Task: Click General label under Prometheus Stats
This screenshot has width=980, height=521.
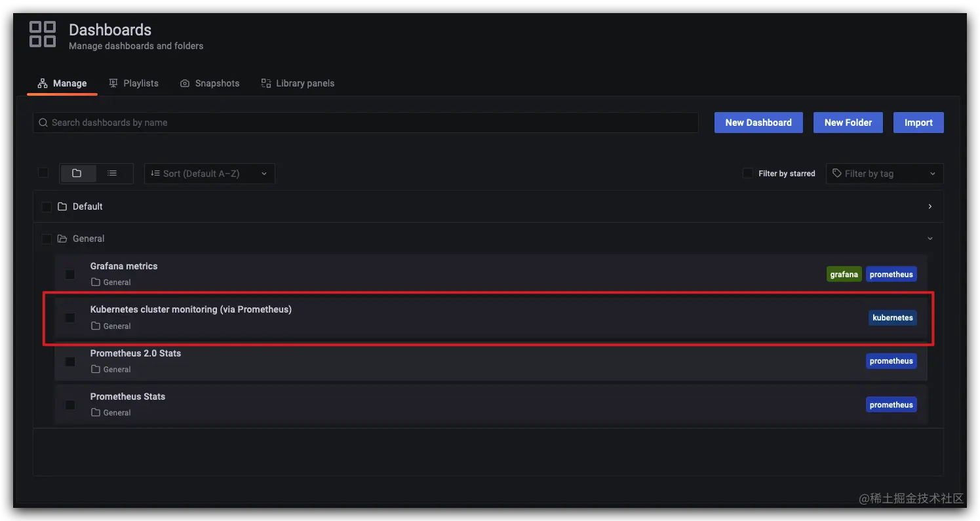Action: tap(117, 413)
